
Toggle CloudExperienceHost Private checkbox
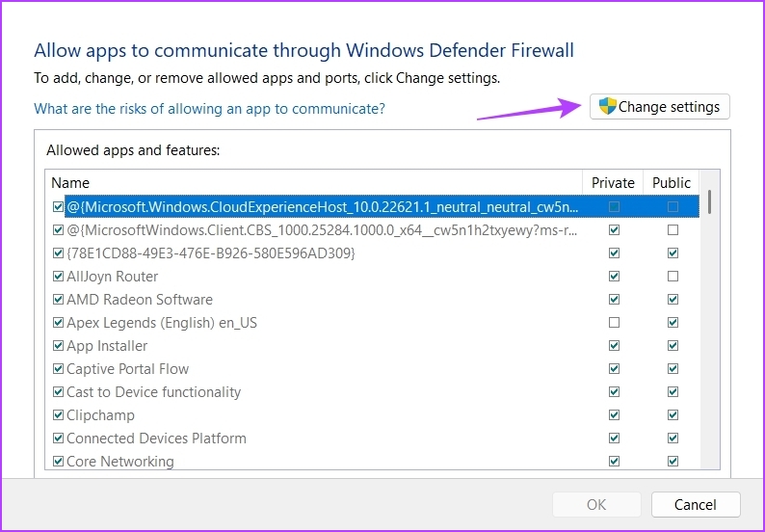pos(615,207)
